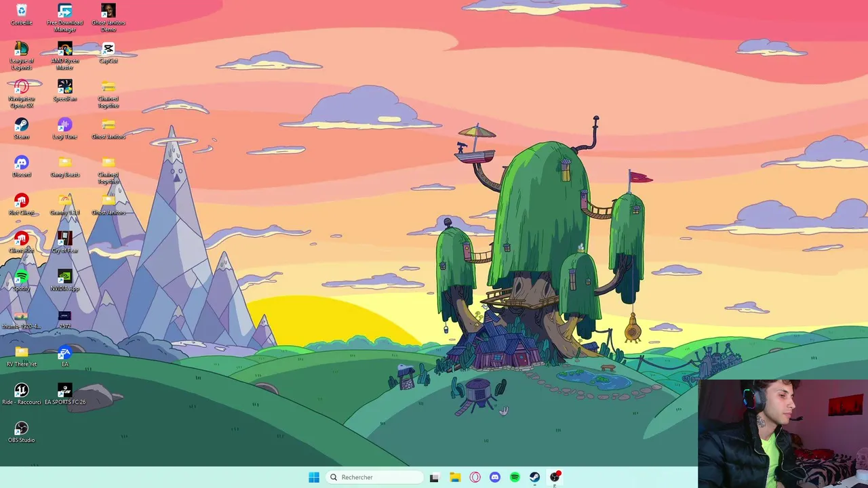Select the Cry of Fear shortcut

click(65, 242)
